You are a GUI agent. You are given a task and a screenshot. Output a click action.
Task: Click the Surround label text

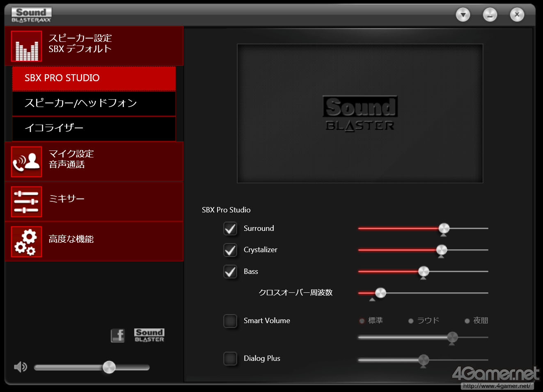coord(259,228)
